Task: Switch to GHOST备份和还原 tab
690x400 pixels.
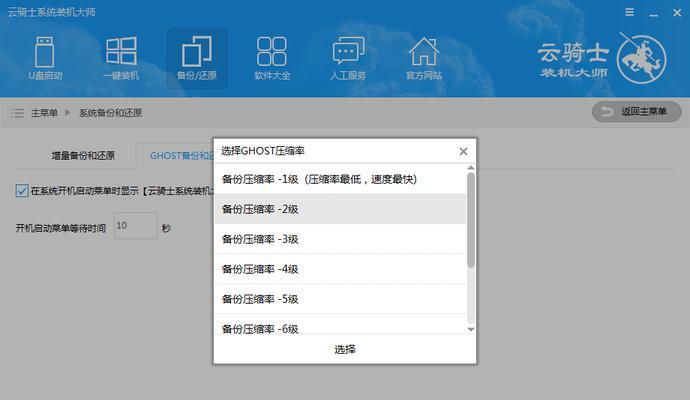Action: 182,155
